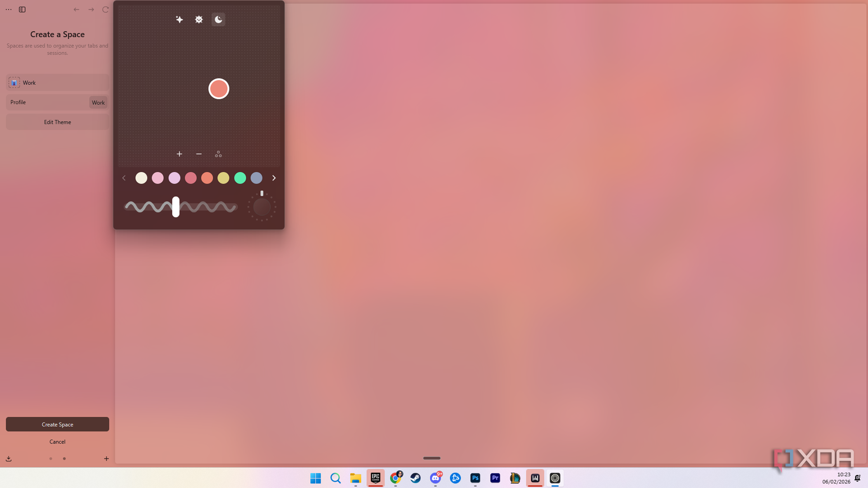Viewport: 868px width, 488px height.
Task: Reload the page with refresh icon
Action: click(x=106, y=9)
